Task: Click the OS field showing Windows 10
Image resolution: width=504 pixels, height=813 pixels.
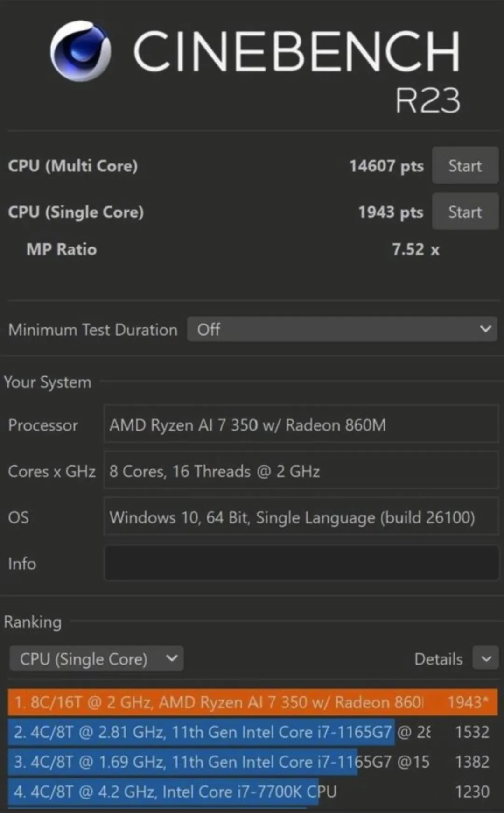Action: tap(301, 517)
